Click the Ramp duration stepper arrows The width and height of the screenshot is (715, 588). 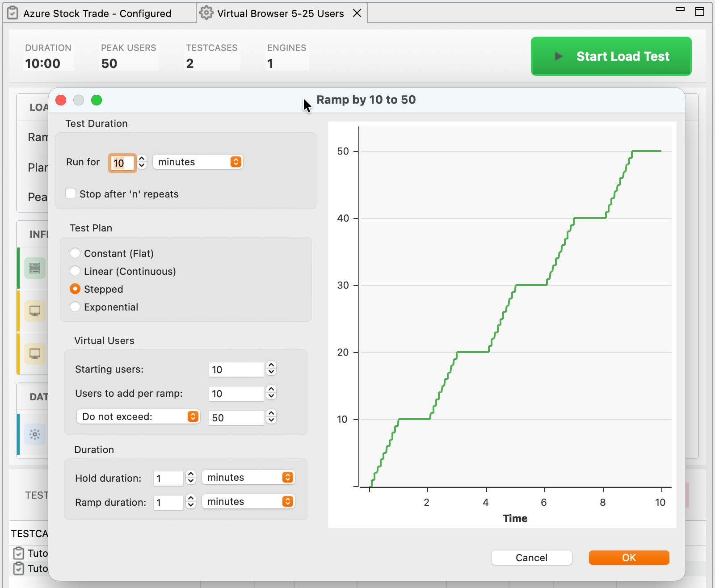[191, 502]
